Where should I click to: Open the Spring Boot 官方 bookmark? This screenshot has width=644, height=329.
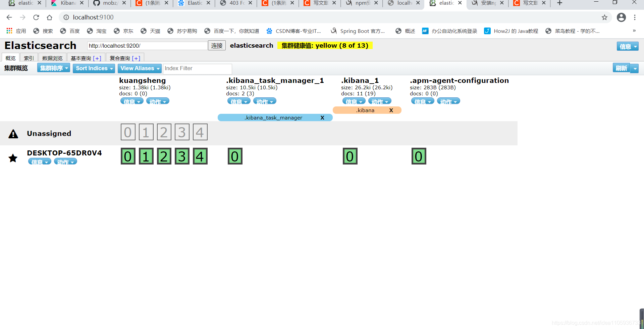[358, 31]
